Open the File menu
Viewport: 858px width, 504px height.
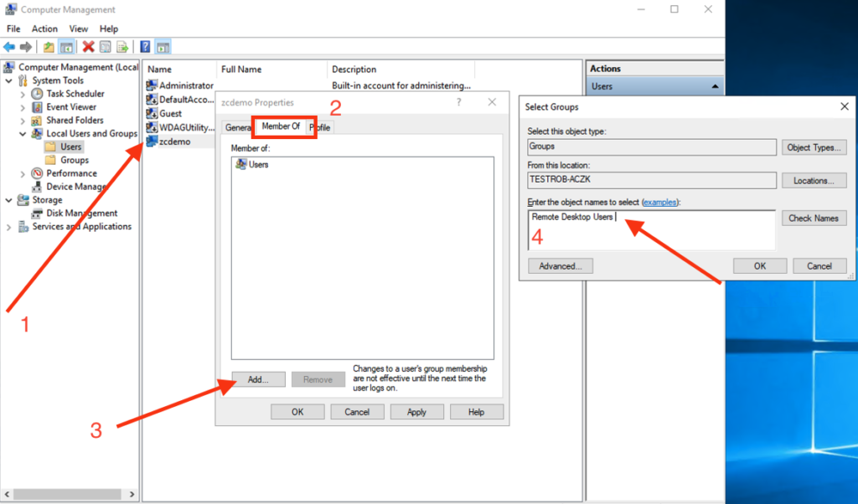coord(13,28)
